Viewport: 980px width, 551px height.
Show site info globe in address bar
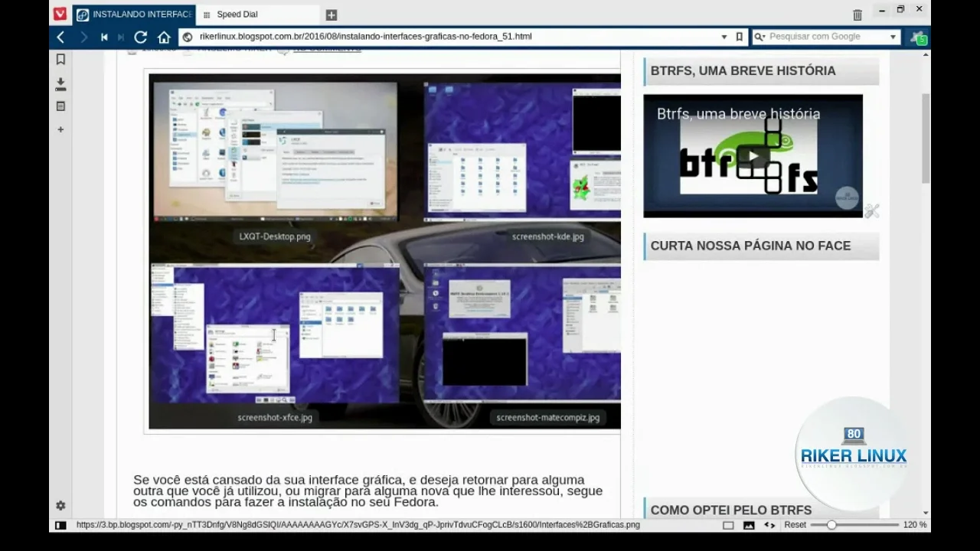[188, 37]
